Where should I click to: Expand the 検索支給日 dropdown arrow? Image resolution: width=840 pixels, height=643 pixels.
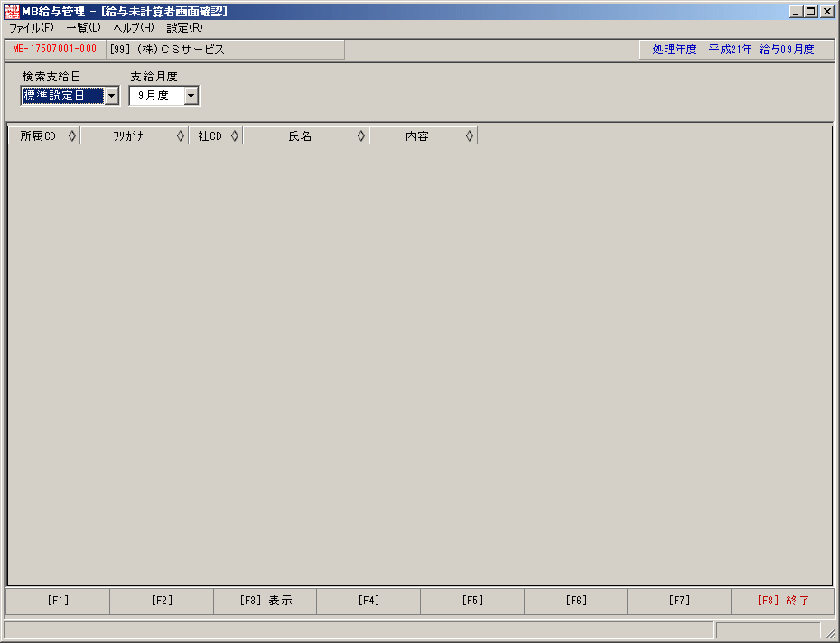(111, 96)
